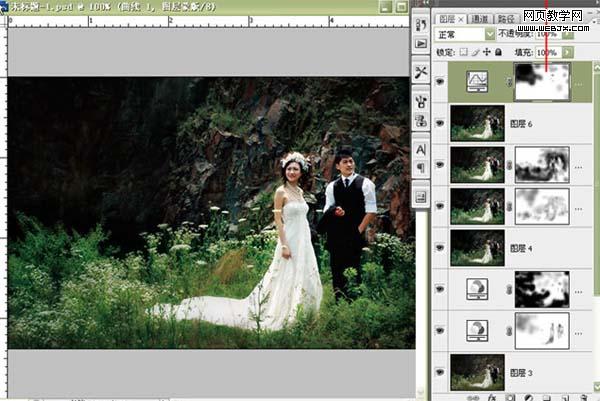600x401 pixels.
Task: Hide the 图层 3 layer
Action: (440, 371)
